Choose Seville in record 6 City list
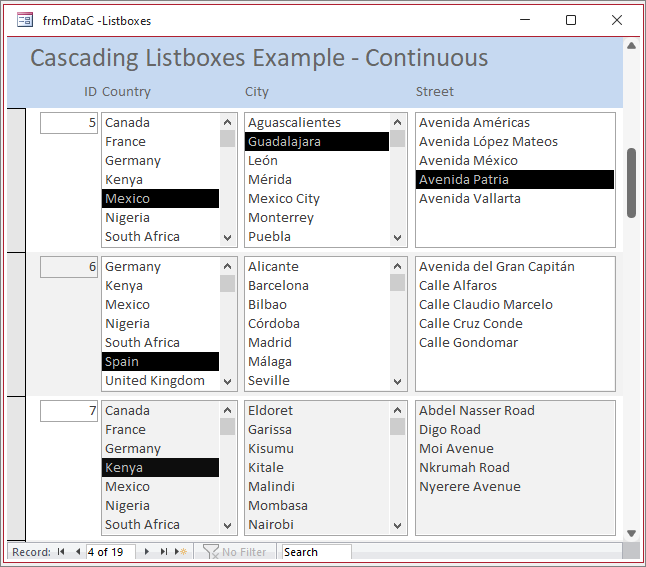 tap(317, 380)
